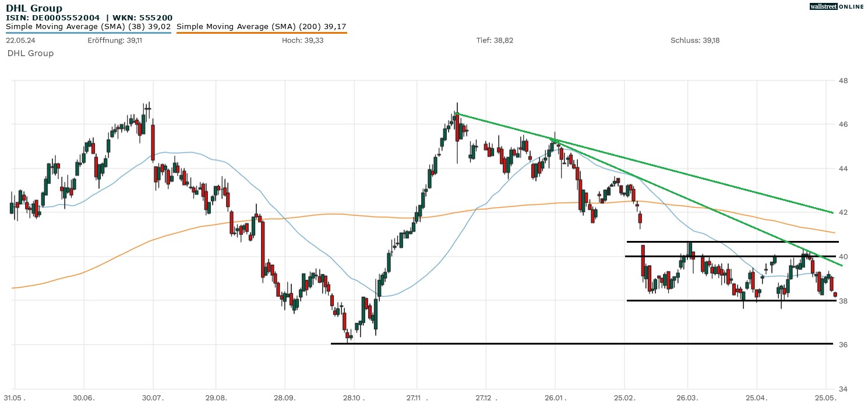Click the Tief 38,82 value
Image resolution: width=868 pixels, height=401 pixels.
point(495,40)
